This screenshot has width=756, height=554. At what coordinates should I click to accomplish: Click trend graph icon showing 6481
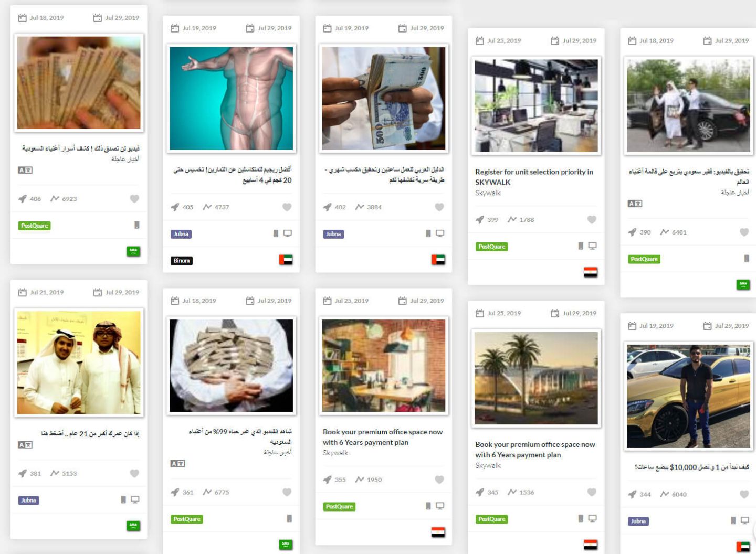pyautogui.click(x=665, y=232)
